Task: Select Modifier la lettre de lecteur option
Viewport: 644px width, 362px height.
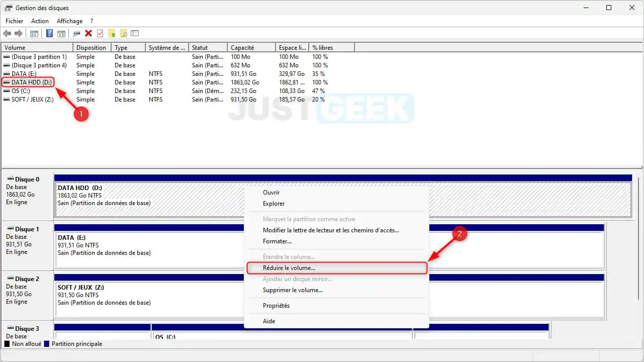Action: (336, 230)
